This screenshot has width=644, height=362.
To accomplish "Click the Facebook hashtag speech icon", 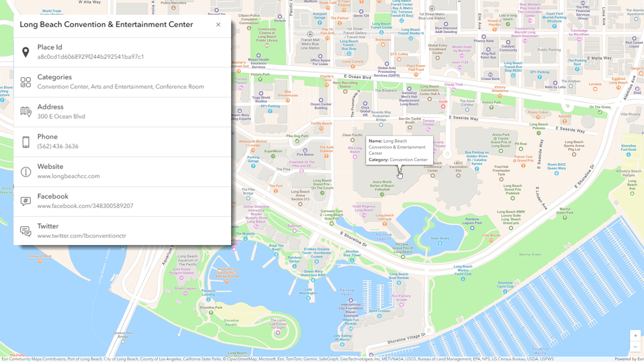I will coord(25,201).
